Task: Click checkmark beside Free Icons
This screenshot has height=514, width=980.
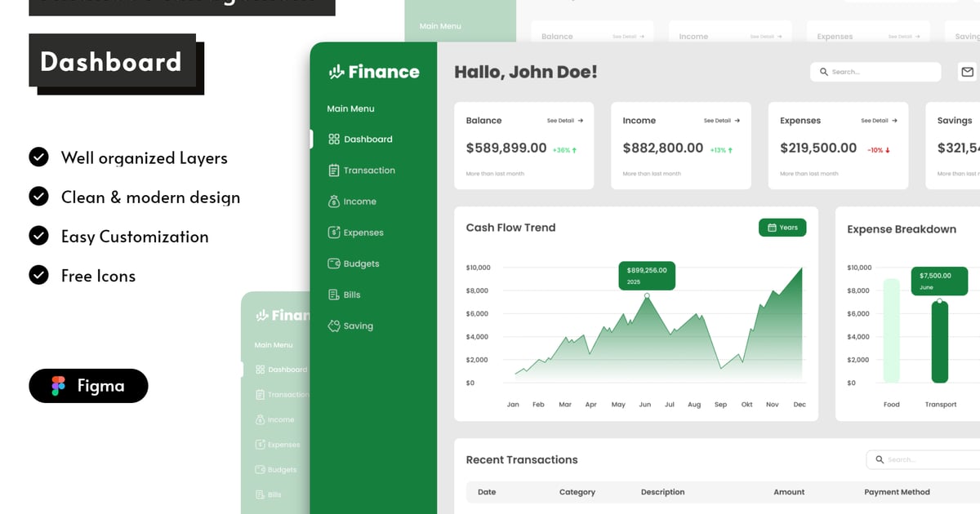Action: point(38,275)
